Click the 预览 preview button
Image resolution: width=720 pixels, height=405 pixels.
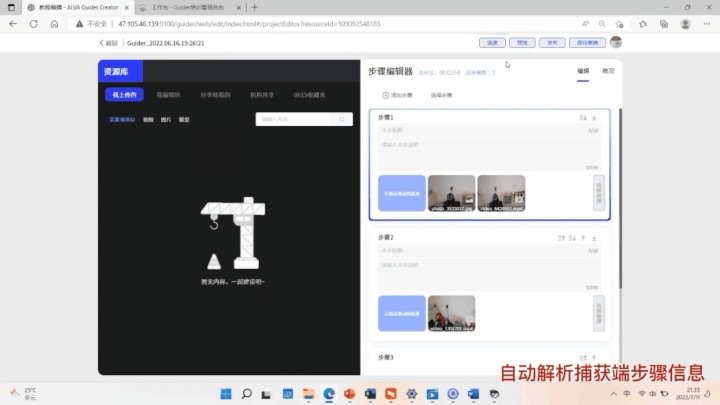522,42
